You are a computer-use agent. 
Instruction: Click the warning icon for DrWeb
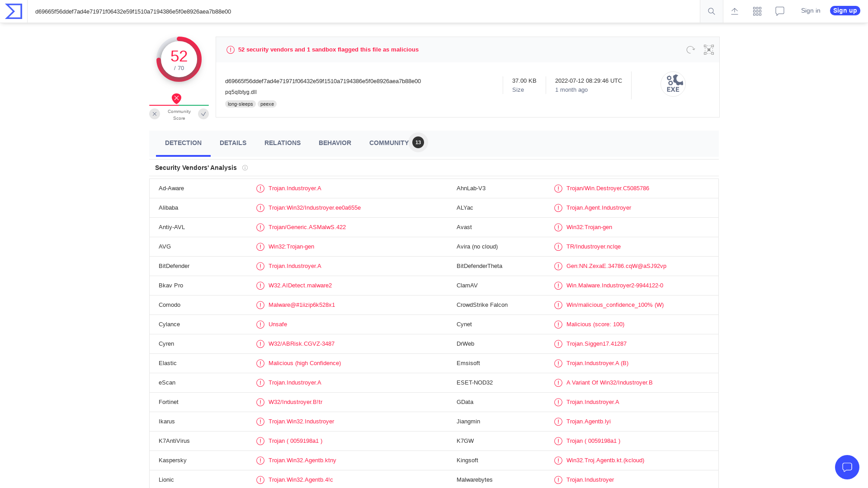[x=558, y=344]
